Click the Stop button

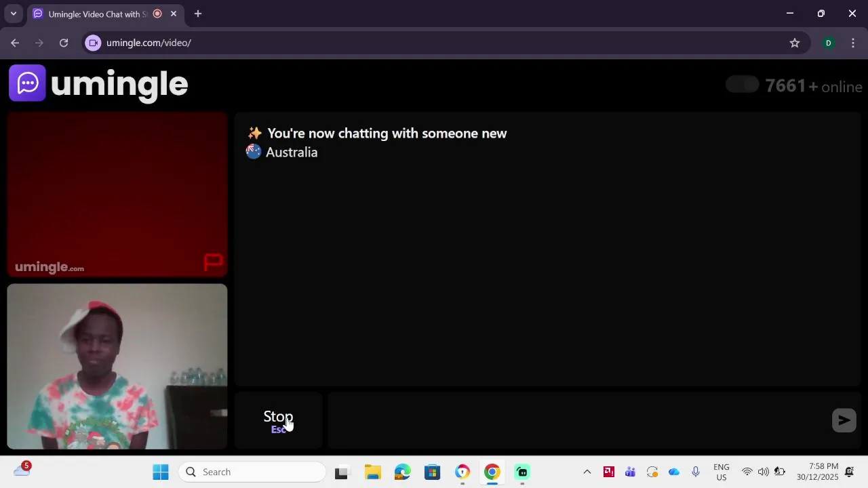[x=278, y=420]
